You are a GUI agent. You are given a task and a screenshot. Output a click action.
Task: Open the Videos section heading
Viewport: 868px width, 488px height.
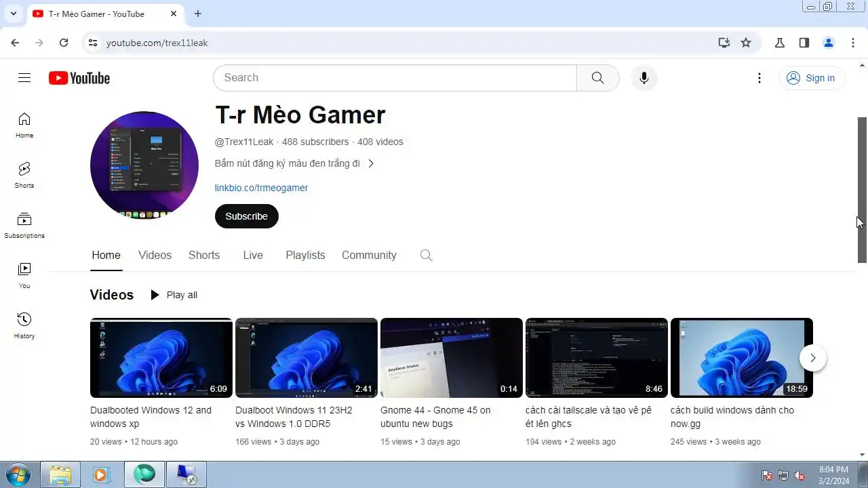pyautogui.click(x=112, y=295)
